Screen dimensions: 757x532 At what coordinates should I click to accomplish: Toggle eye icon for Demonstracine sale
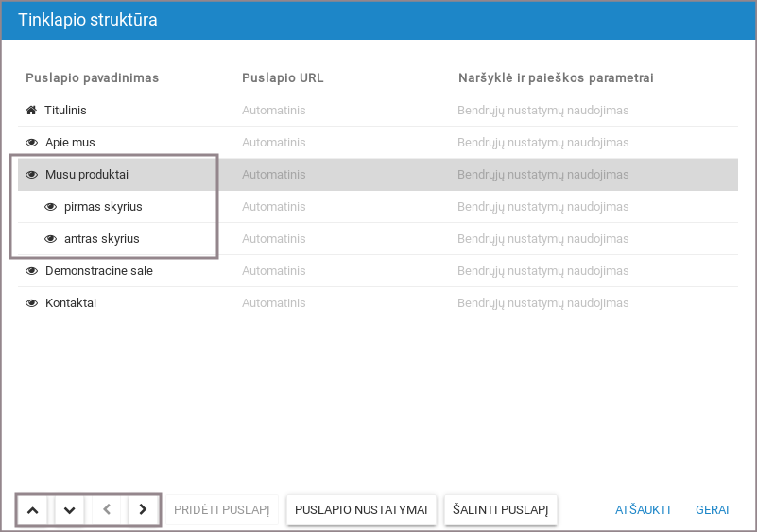[31, 271]
